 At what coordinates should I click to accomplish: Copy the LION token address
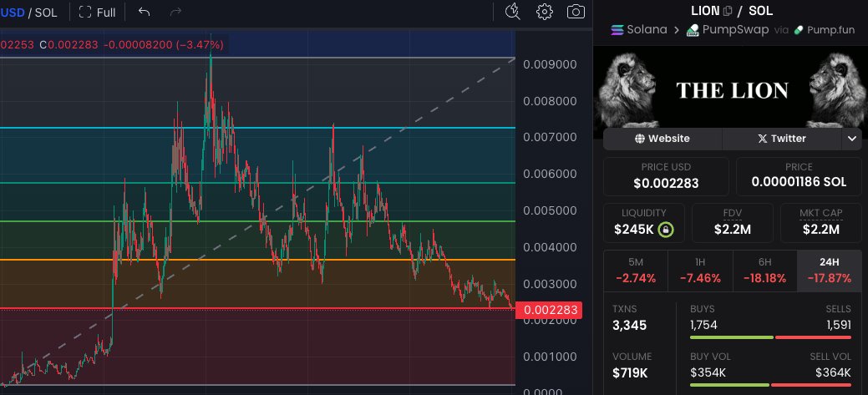pyautogui.click(x=728, y=11)
